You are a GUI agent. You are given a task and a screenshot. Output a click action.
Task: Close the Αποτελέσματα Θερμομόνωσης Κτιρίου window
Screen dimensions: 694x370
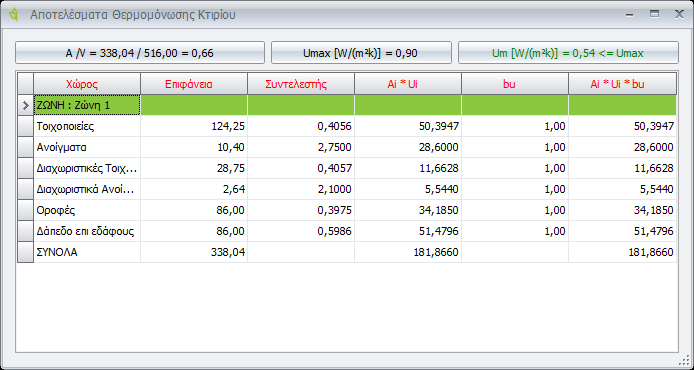pos(679,15)
